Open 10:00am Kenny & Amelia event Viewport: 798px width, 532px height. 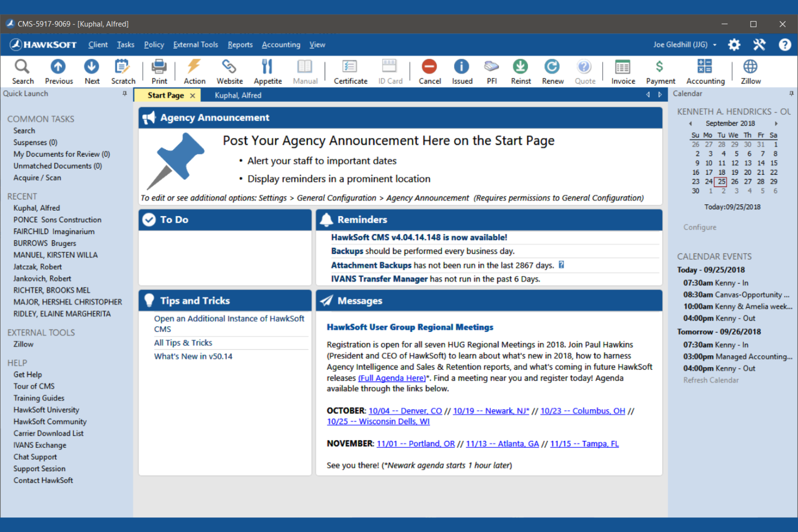pos(738,306)
